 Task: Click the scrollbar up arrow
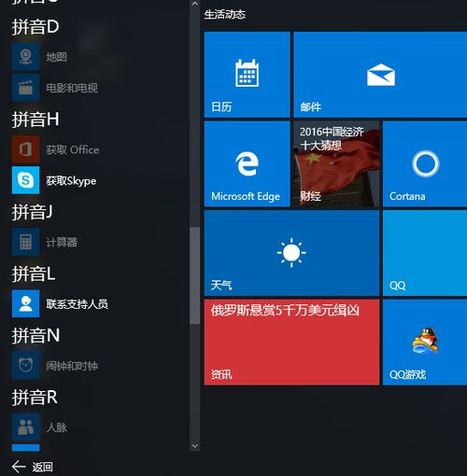[x=195, y=4]
